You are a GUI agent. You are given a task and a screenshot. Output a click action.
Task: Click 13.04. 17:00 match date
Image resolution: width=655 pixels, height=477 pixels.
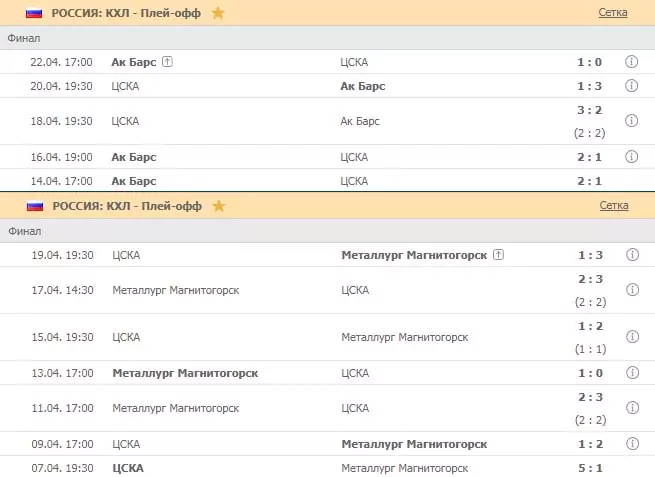[63, 373]
